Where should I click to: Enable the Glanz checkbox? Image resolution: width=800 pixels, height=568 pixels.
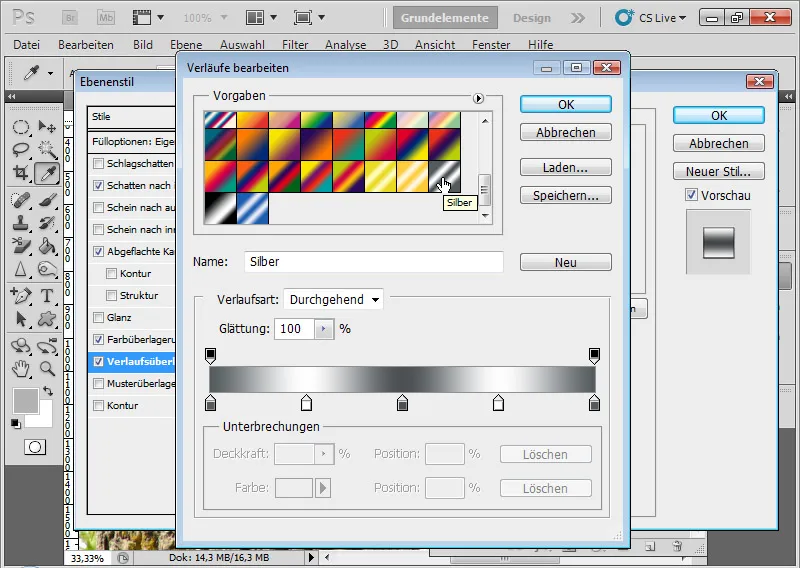point(98,317)
